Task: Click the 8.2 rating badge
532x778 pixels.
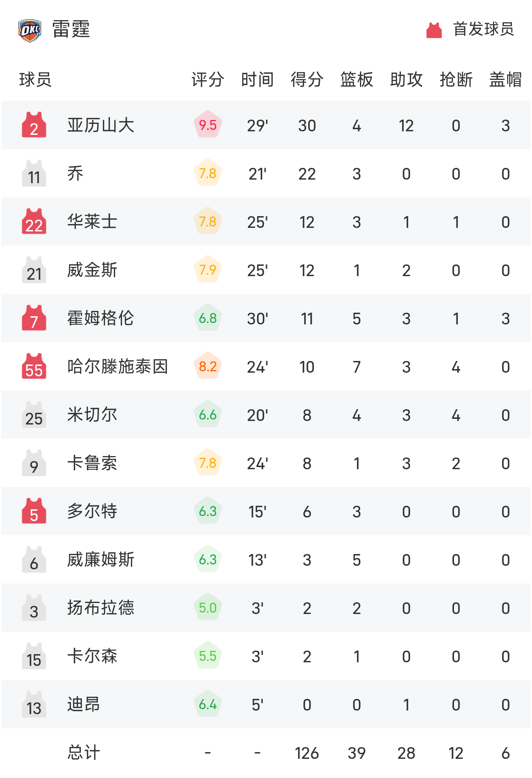Action: click(x=208, y=366)
